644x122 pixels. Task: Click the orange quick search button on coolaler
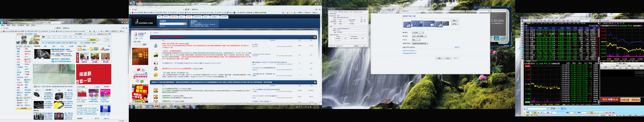(x=185, y=24)
